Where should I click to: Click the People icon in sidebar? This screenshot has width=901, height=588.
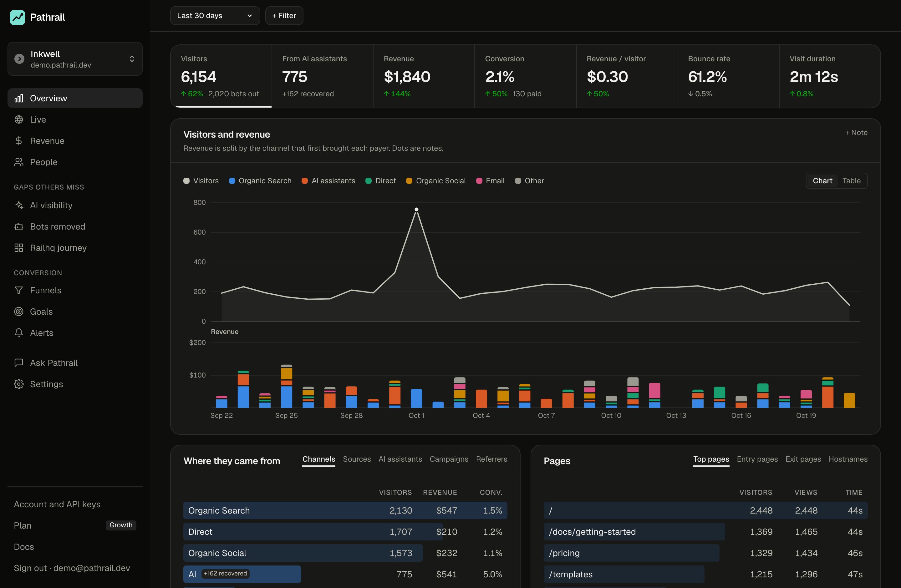click(x=18, y=162)
